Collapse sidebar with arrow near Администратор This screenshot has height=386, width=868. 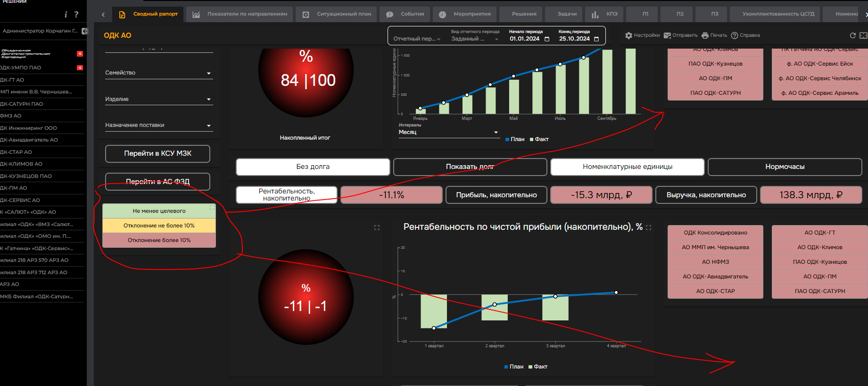pyautogui.click(x=84, y=31)
